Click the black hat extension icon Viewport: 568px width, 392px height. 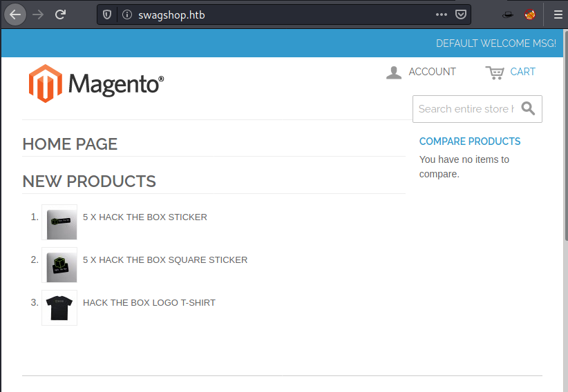tap(507, 14)
